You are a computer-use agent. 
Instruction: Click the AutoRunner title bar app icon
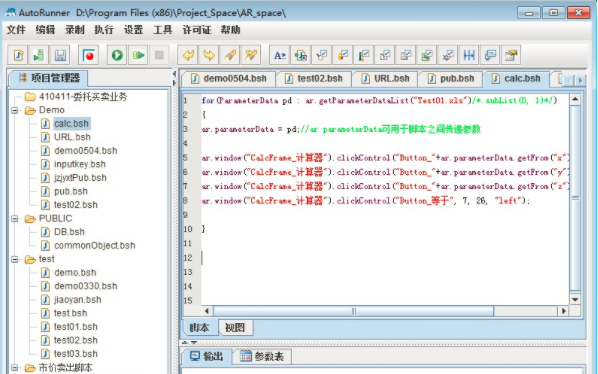[x=10, y=13]
